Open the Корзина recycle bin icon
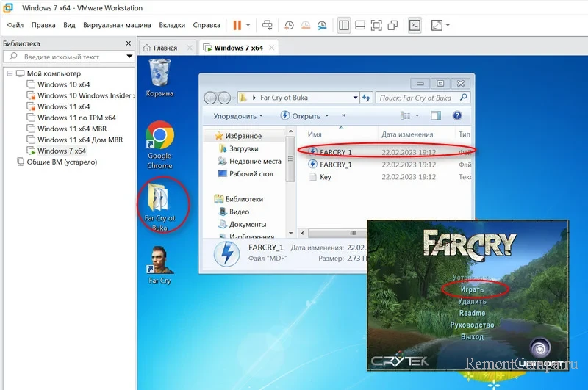Viewport: 588px width, 390px height. click(x=159, y=79)
